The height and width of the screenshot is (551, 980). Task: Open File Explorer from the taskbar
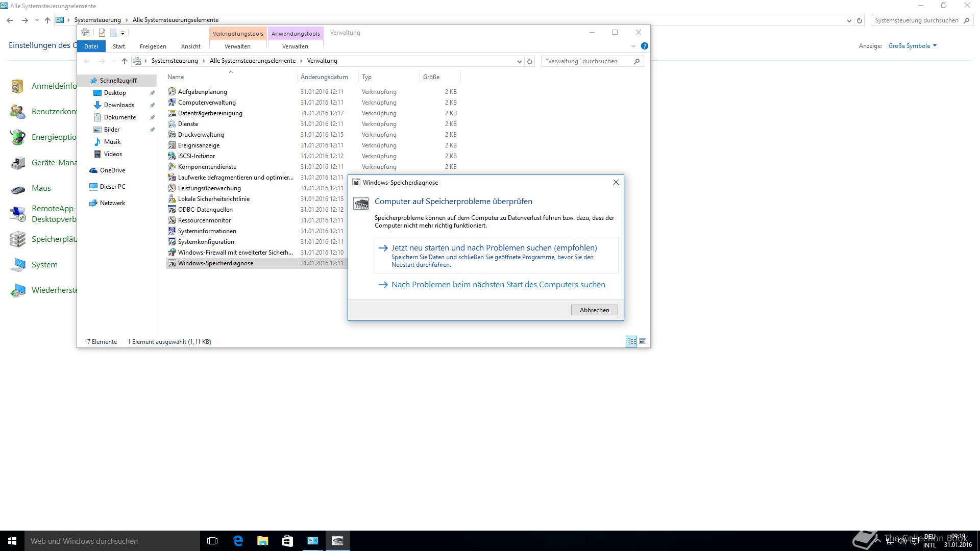click(262, 541)
